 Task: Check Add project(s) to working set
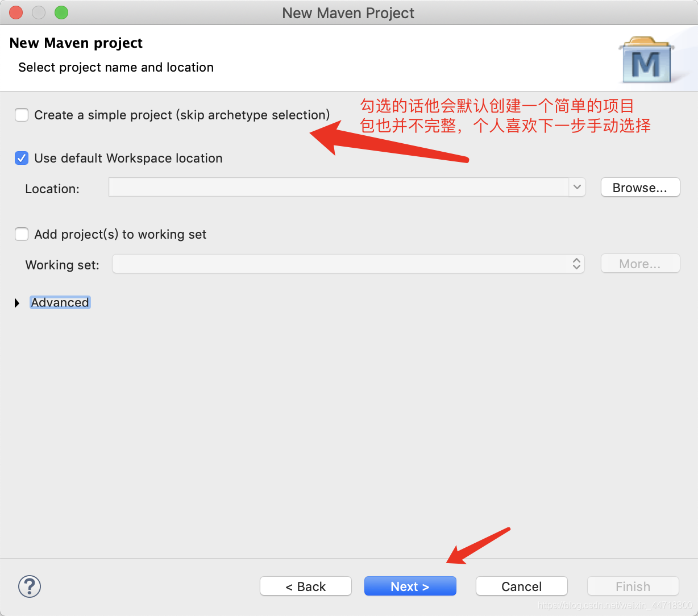22,234
